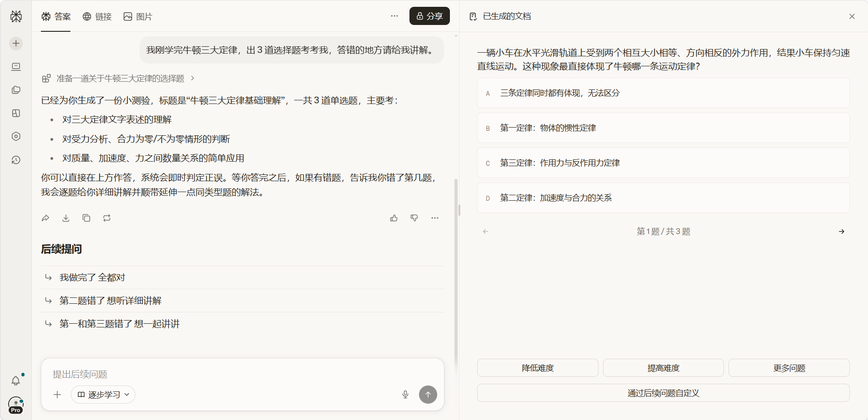Click the 第 1 题 / 共 3 题 indicator

point(663,232)
